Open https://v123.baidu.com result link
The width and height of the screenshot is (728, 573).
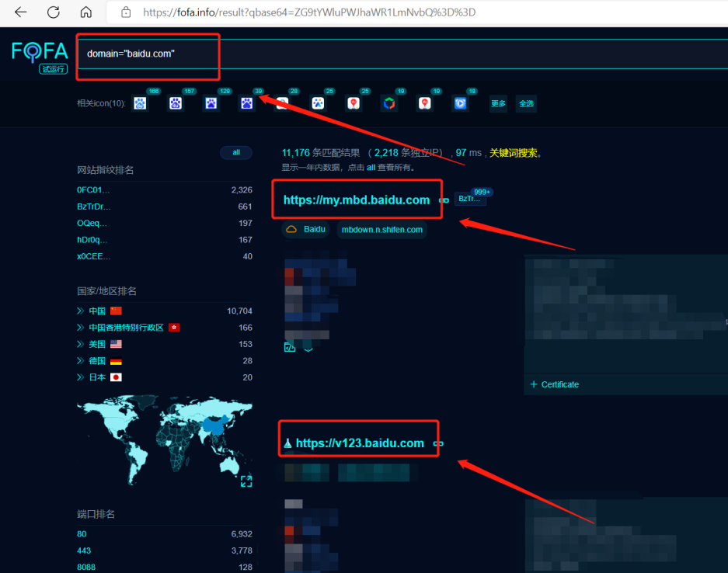click(360, 443)
